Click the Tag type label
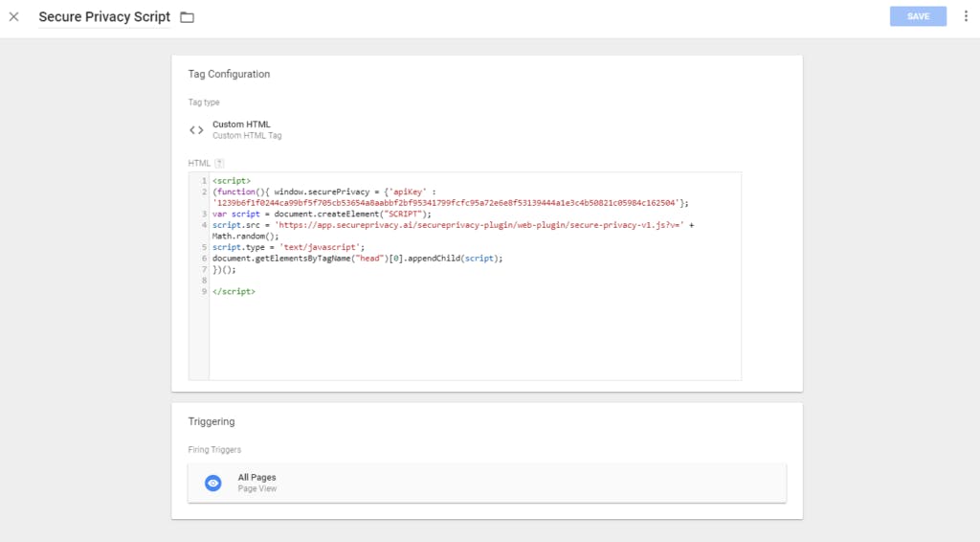Image resolution: width=980 pixels, height=542 pixels. (x=204, y=102)
